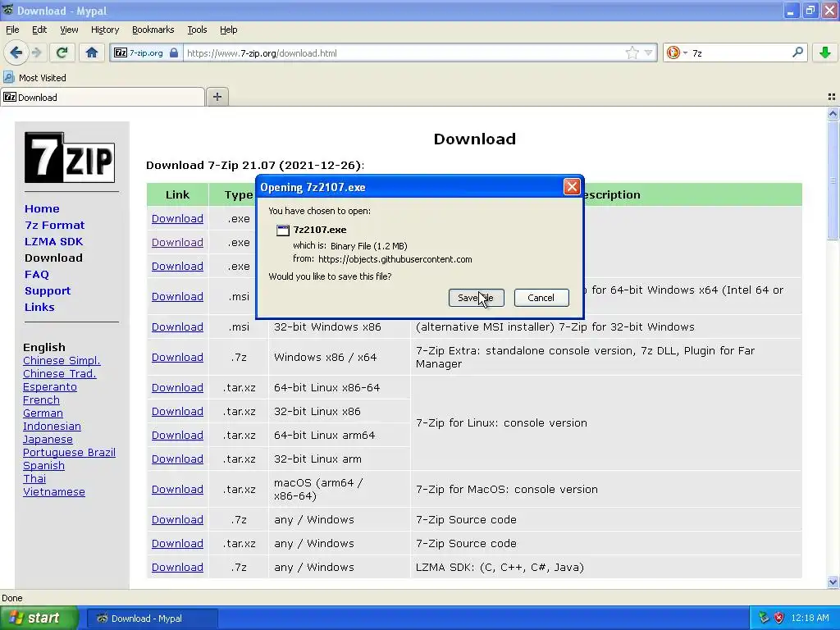
Task: Switch language to French
Action: (41, 399)
